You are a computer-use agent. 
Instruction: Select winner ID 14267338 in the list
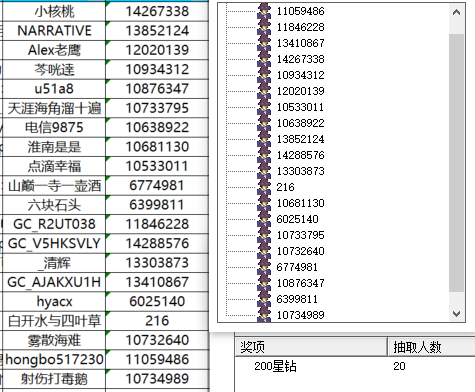coord(300,59)
